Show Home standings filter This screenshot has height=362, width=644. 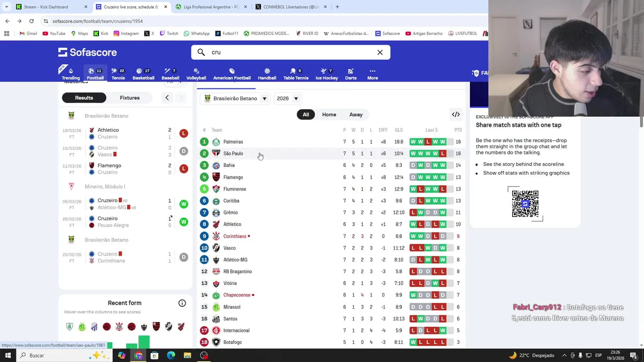coord(329,115)
